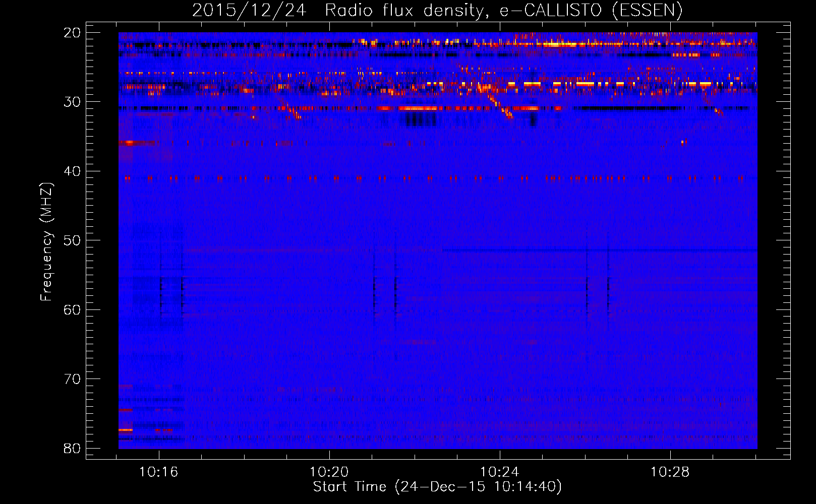816x504 pixels.
Task: Click the frequency tick label '20'
Action: point(72,33)
